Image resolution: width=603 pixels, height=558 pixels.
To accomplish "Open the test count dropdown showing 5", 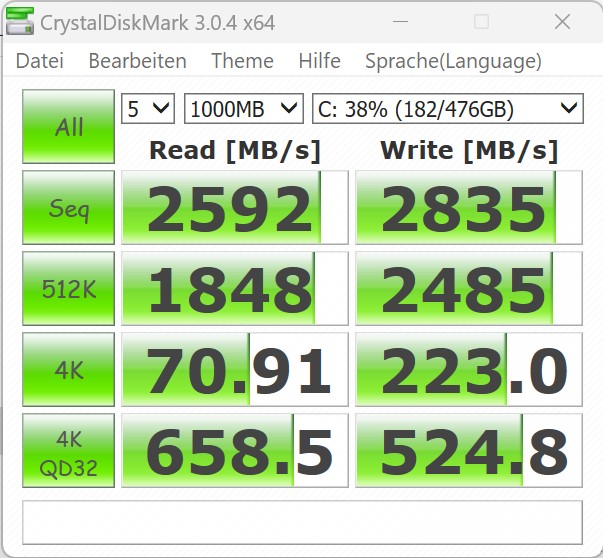I will (x=148, y=109).
